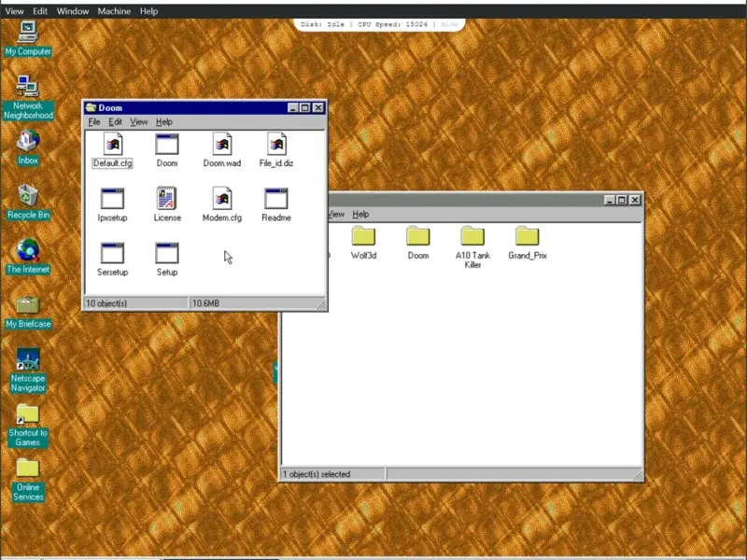Close the back folder window

tap(635, 200)
